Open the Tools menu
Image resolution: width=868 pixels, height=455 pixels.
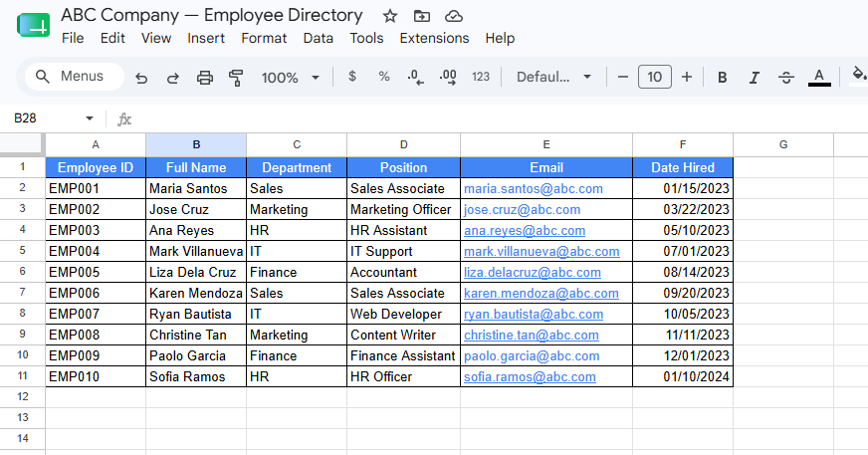tap(366, 38)
